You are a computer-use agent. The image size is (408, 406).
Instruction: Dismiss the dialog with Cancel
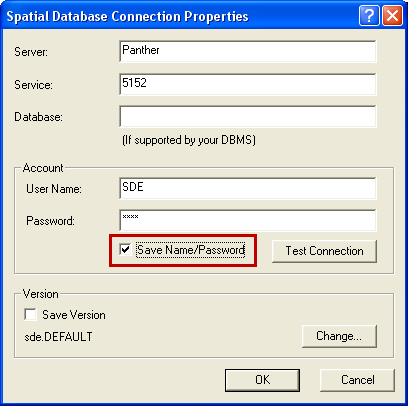[357, 380]
